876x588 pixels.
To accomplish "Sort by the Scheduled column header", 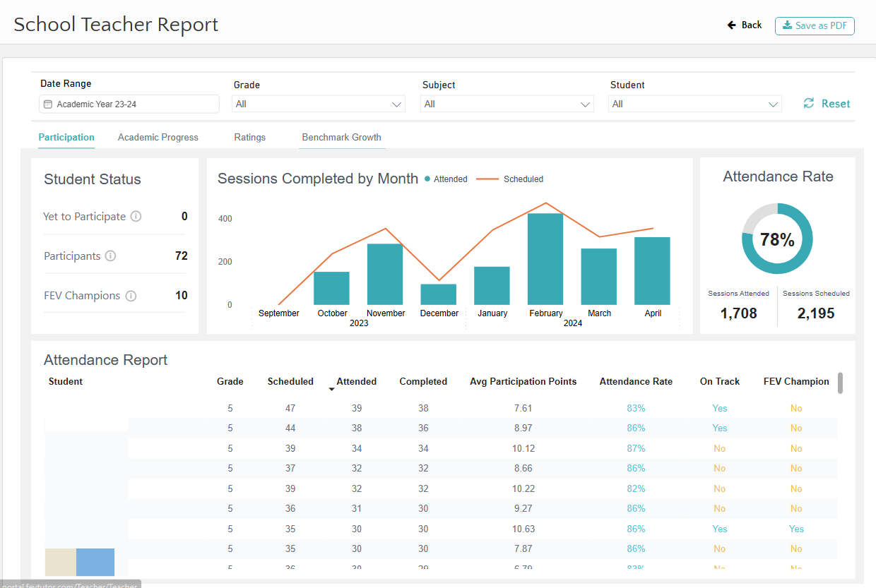I will point(290,381).
